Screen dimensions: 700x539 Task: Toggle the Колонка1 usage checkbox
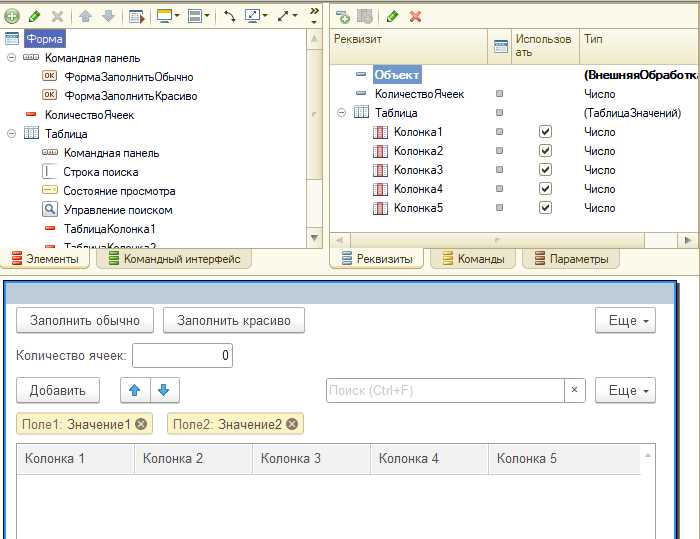[x=545, y=132]
